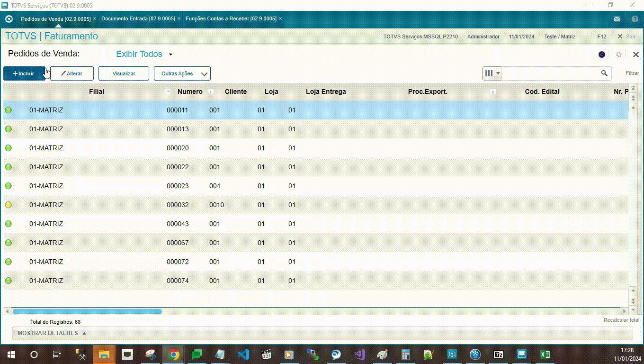
Task: Click green status icon of order 000072
Action: 8,262
